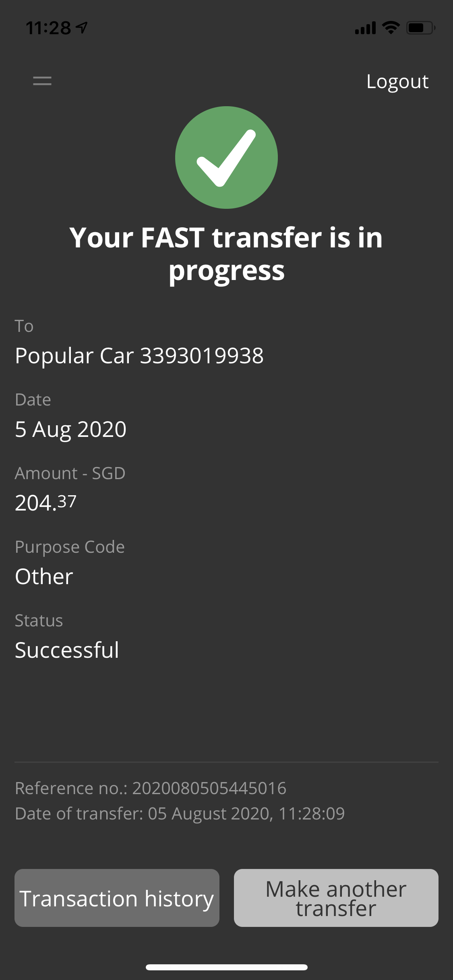Tap the location arrow status icon
This screenshot has width=453, height=980.
point(82,28)
